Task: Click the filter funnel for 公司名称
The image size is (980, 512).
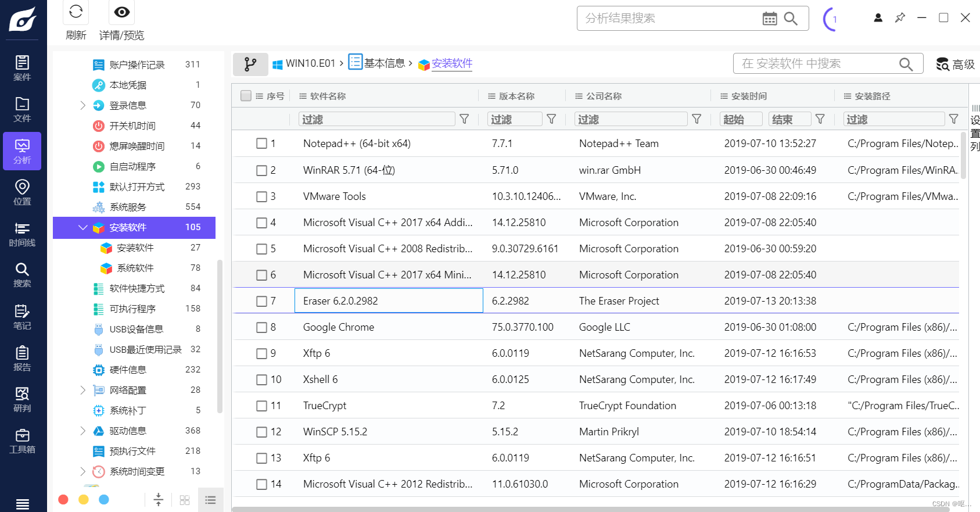Action: coord(697,119)
